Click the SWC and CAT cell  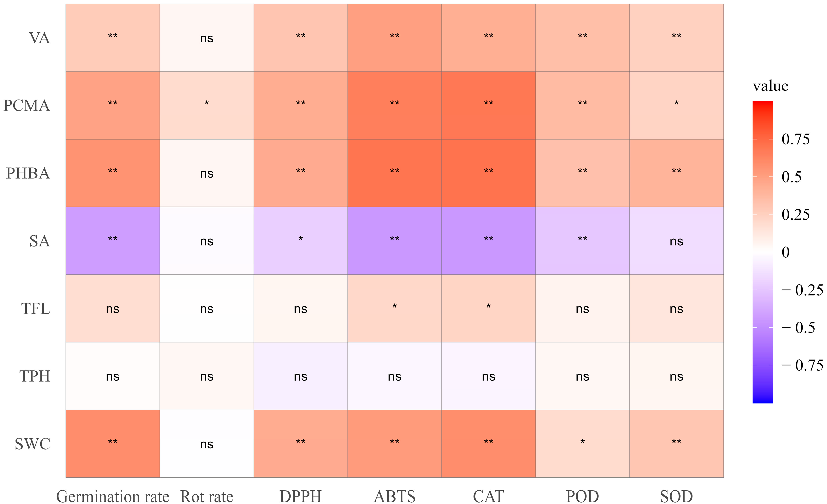click(488, 444)
